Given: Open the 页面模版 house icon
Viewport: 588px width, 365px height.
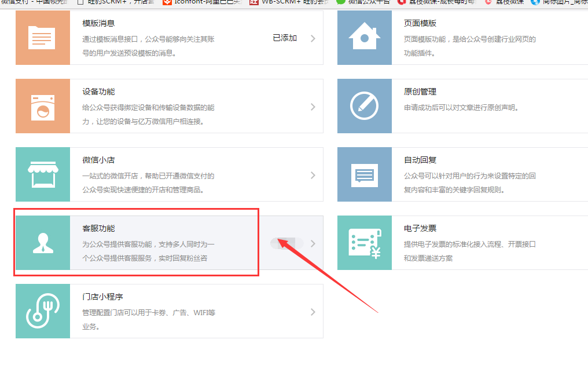Looking at the screenshot, I should [x=365, y=38].
